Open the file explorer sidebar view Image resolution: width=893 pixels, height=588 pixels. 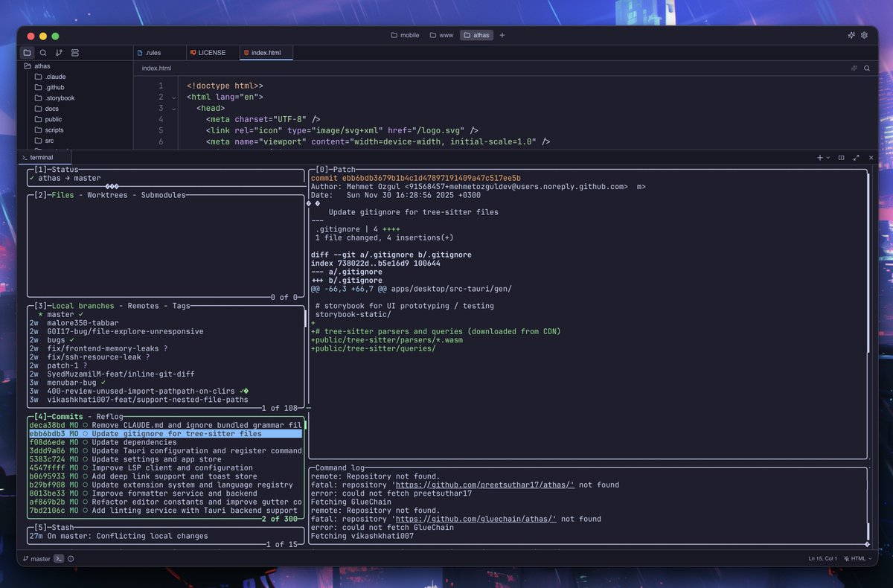[x=27, y=53]
